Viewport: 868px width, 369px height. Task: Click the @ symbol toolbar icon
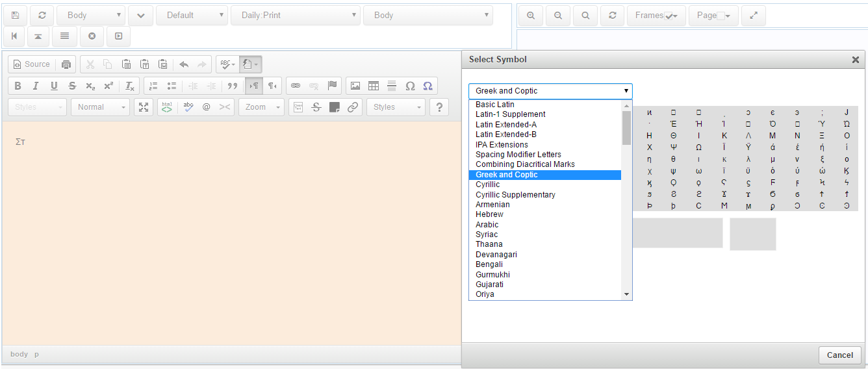click(207, 107)
